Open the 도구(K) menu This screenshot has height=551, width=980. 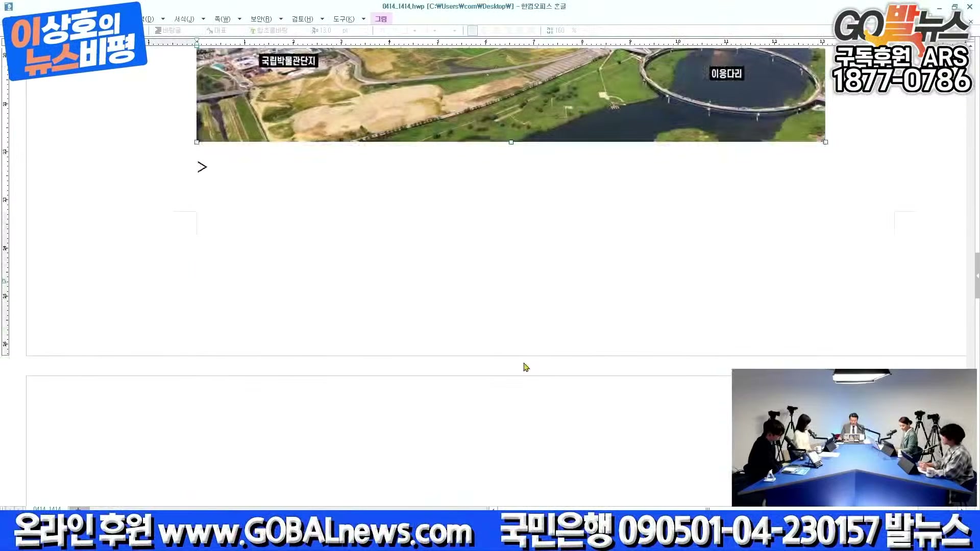pos(344,19)
